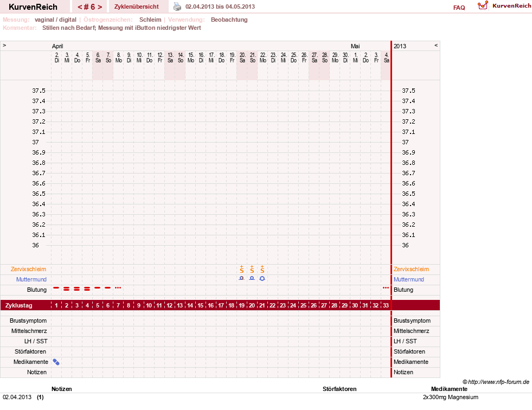Click the left Mittelschmerz row label
Viewport: 532px width, 410px height.
click(29, 331)
